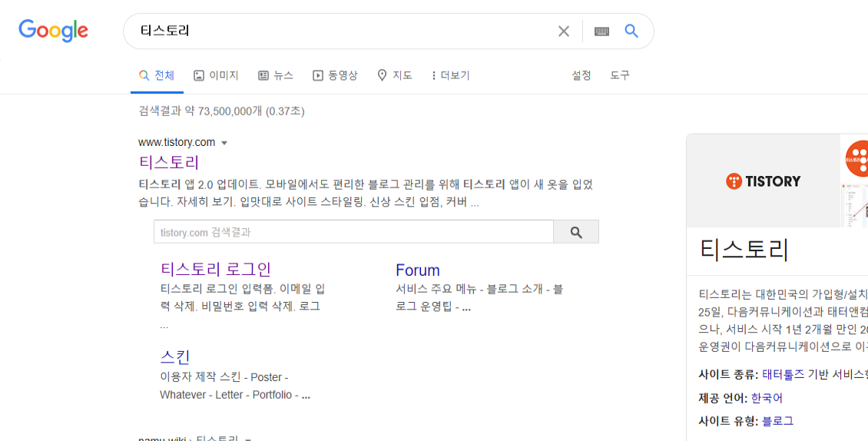Screen dimensions: 868x441
Task: Open the 지도 tab
Action: [395, 75]
